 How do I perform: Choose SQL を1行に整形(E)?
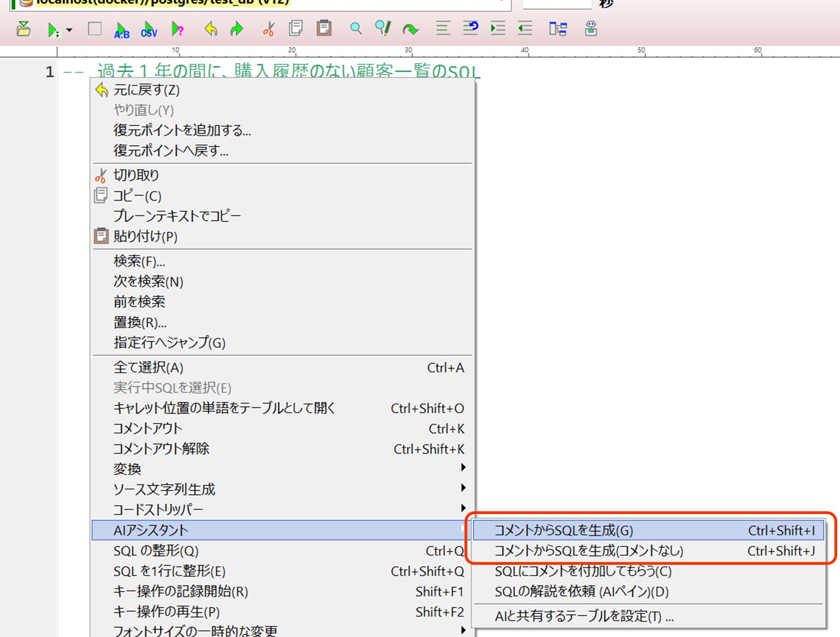click(282, 571)
